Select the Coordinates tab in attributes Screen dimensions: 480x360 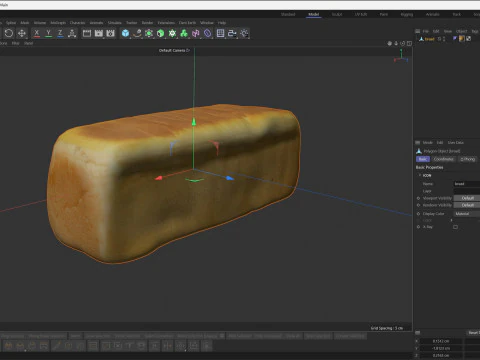(444, 159)
